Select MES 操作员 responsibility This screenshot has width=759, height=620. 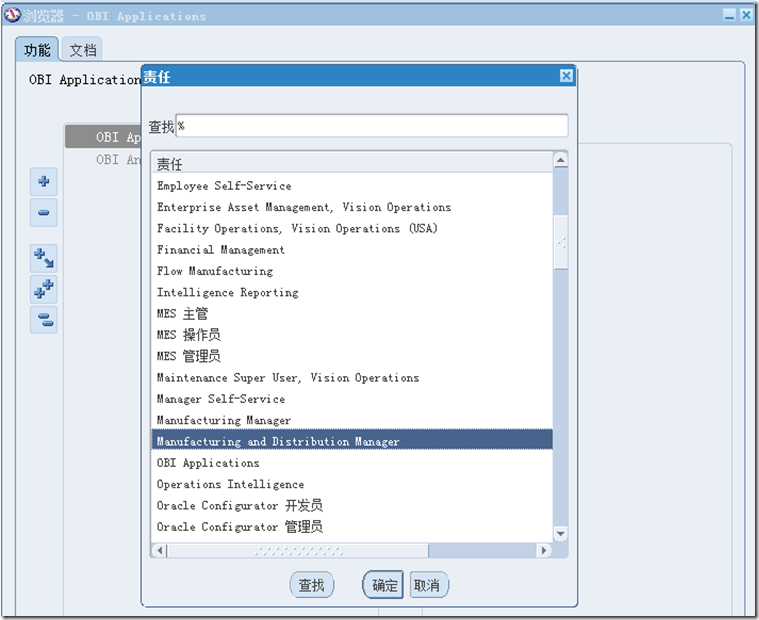tap(352, 335)
